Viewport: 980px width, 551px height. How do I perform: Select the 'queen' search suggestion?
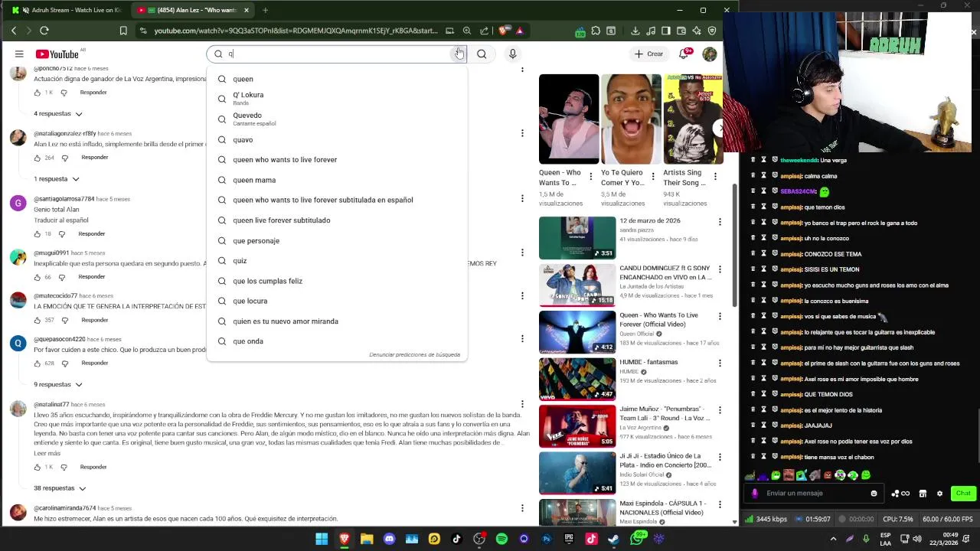[x=337, y=79]
